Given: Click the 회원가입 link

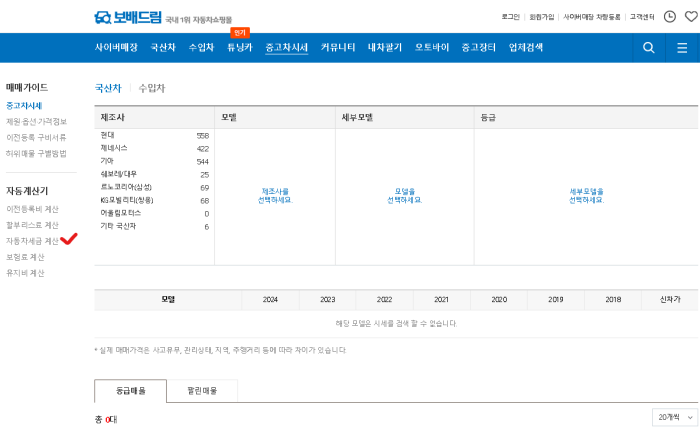Looking at the screenshot, I should pos(542,17).
